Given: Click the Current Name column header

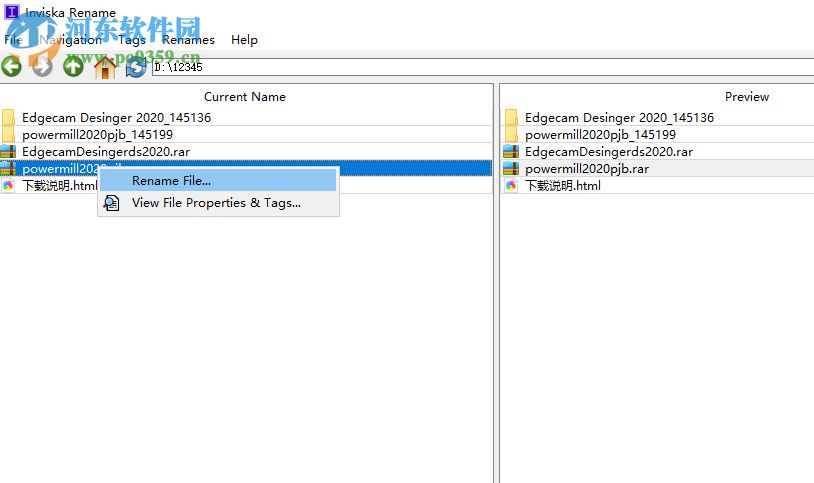Looking at the screenshot, I should click(x=245, y=97).
